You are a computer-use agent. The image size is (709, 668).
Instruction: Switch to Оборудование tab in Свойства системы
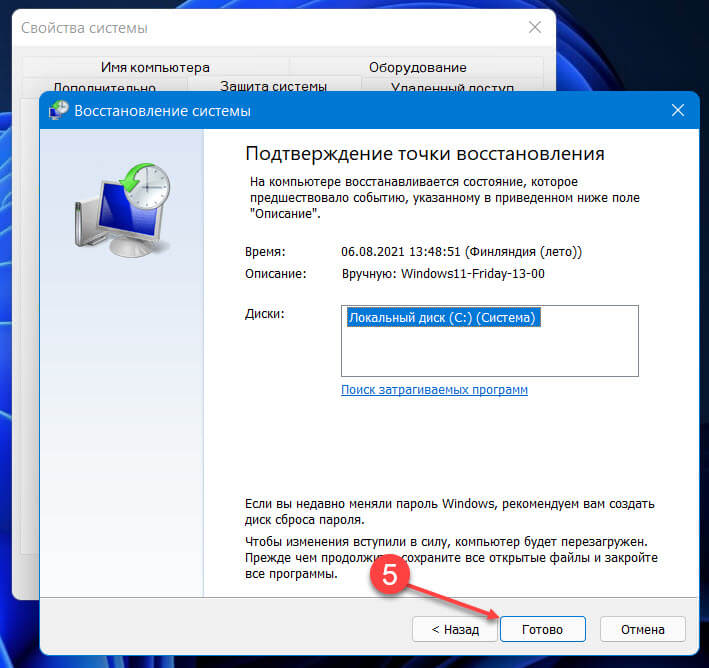[x=417, y=67]
